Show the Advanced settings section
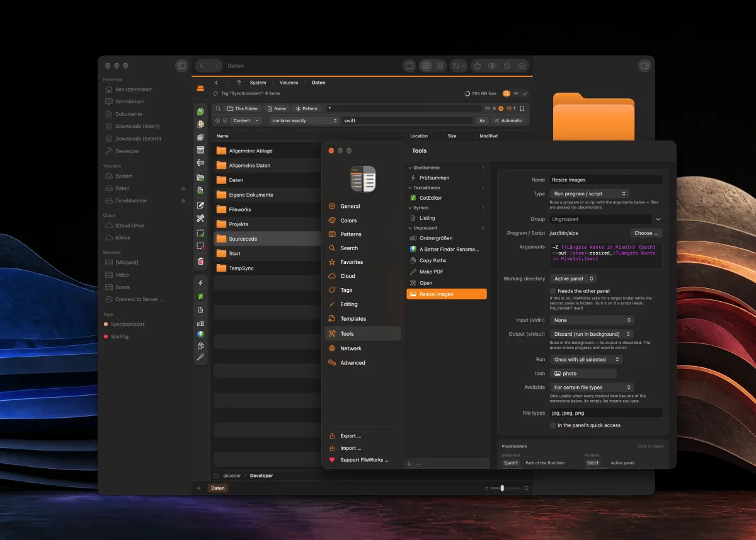 coord(362,362)
